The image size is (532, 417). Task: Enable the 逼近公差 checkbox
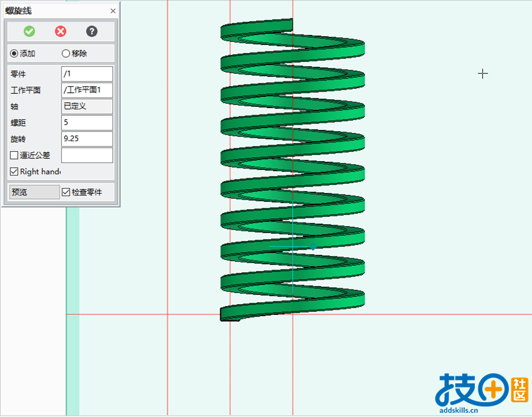14,155
